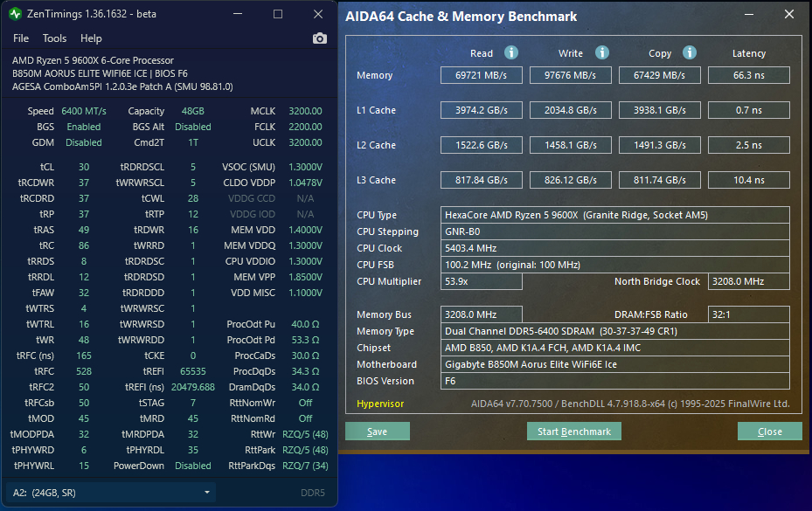Click GDM Disabled value
The width and height of the screenshot is (812, 511).
[84, 142]
